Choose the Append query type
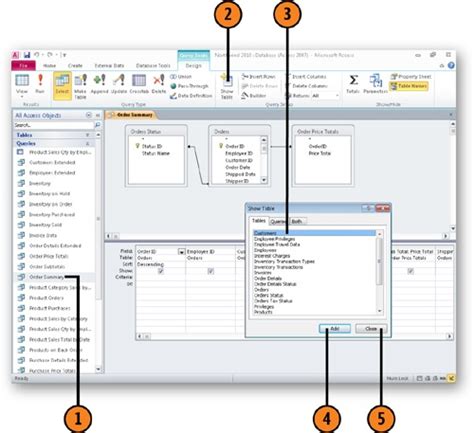Image resolution: width=474 pixels, height=433 pixels. coord(99,84)
